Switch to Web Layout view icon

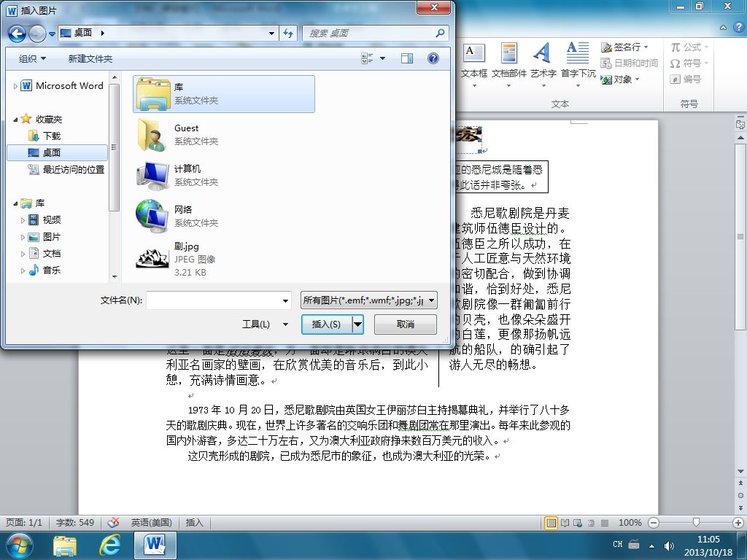click(x=578, y=523)
